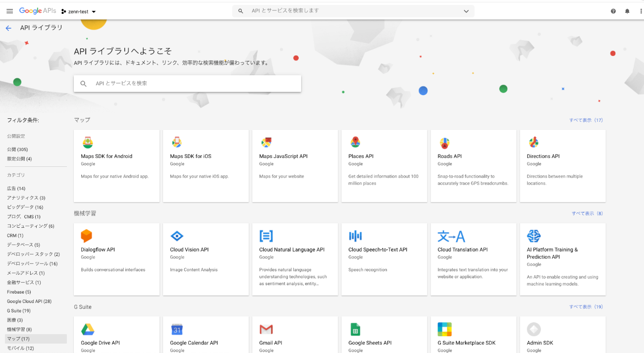Open the Places API card title

pyautogui.click(x=361, y=156)
